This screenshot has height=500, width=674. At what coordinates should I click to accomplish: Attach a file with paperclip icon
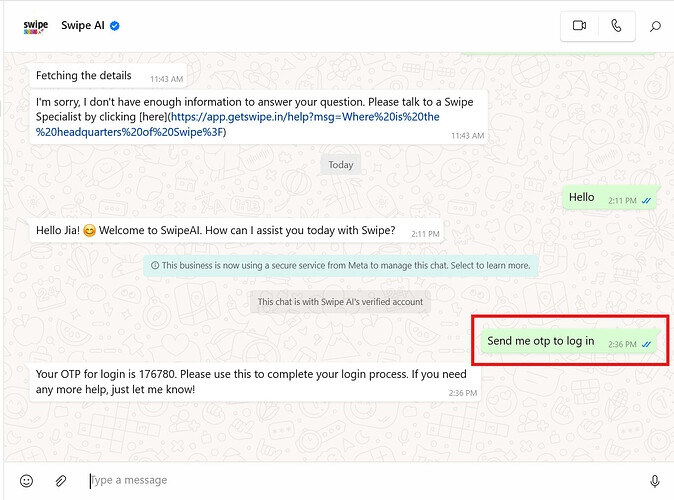[x=61, y=481]
